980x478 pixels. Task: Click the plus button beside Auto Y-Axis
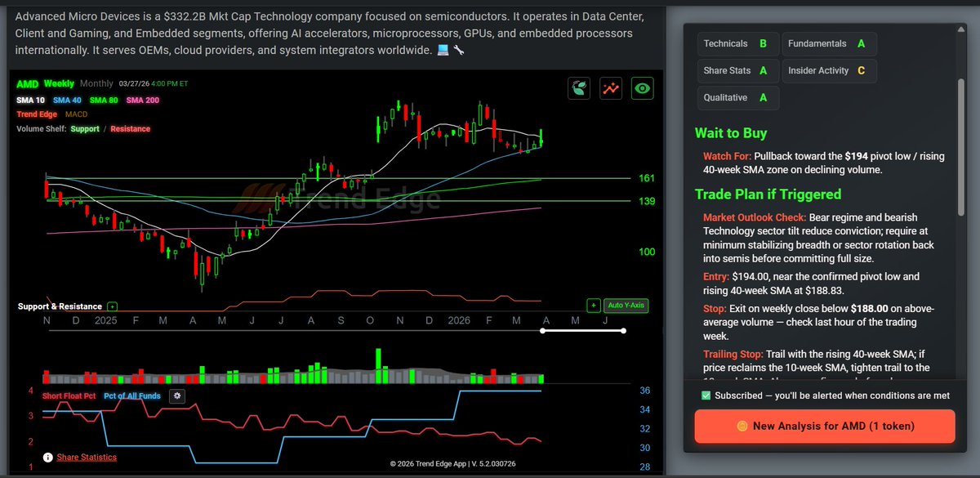pyautogui.click(x=594, y=306)
